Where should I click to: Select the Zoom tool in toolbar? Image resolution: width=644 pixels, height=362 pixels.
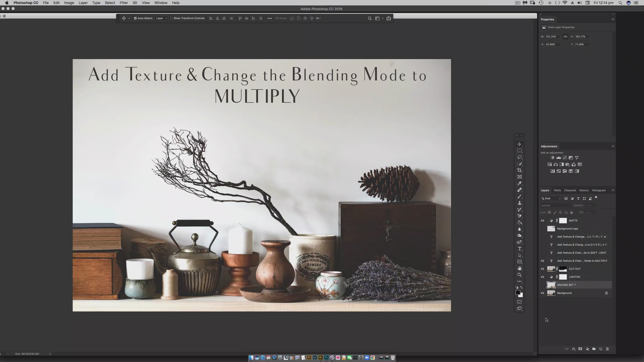coord(519,275)
